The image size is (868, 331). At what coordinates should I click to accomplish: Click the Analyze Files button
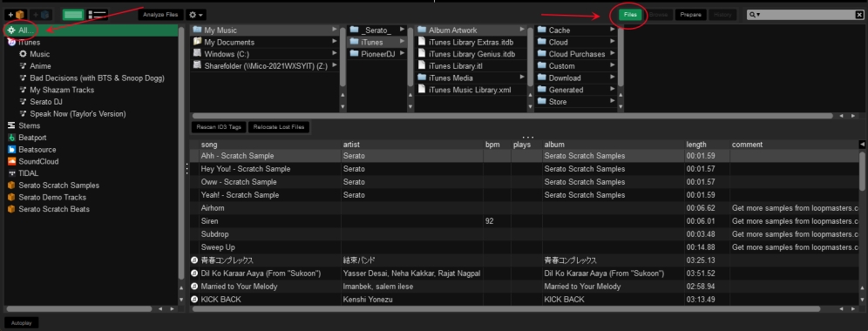(x=160, y=15)
